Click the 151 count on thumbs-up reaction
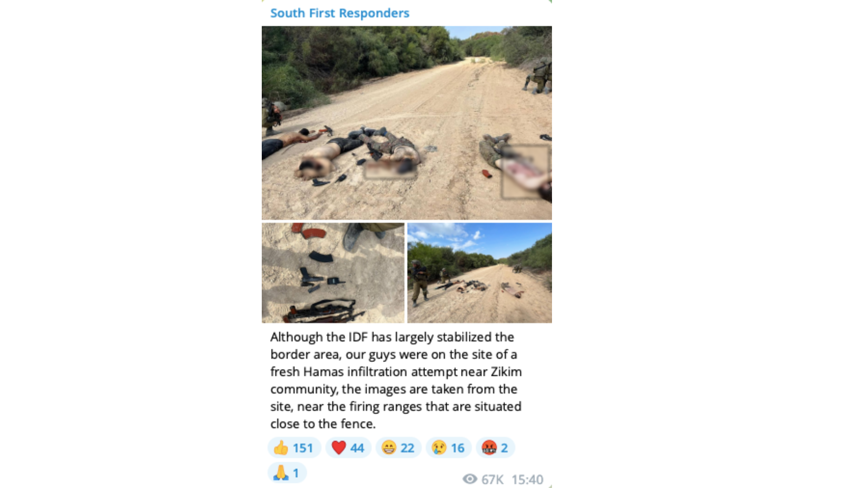This screenshot has width=868, height=488. click(303, 448)
